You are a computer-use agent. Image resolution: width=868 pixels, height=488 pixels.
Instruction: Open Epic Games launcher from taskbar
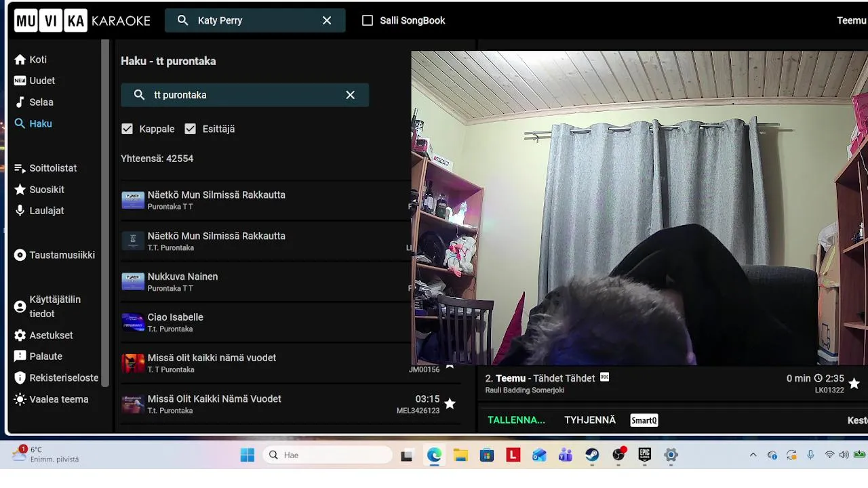coord(645,455)
